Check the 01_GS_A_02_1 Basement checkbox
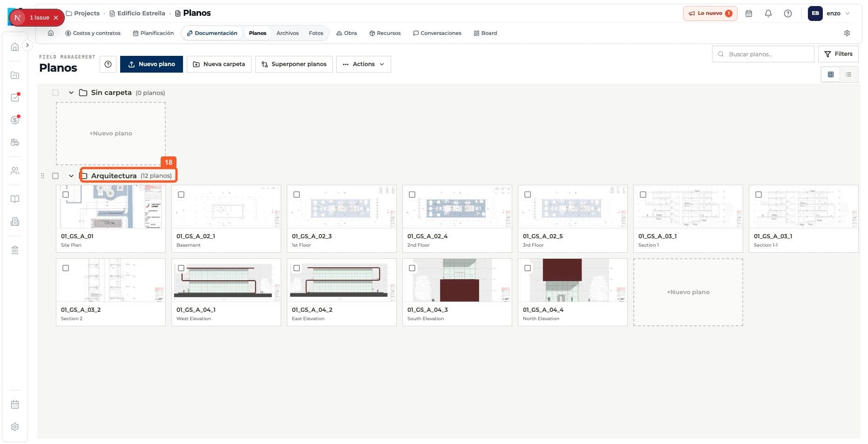This screenshot has height=444, width=868. tap(181, 195)
